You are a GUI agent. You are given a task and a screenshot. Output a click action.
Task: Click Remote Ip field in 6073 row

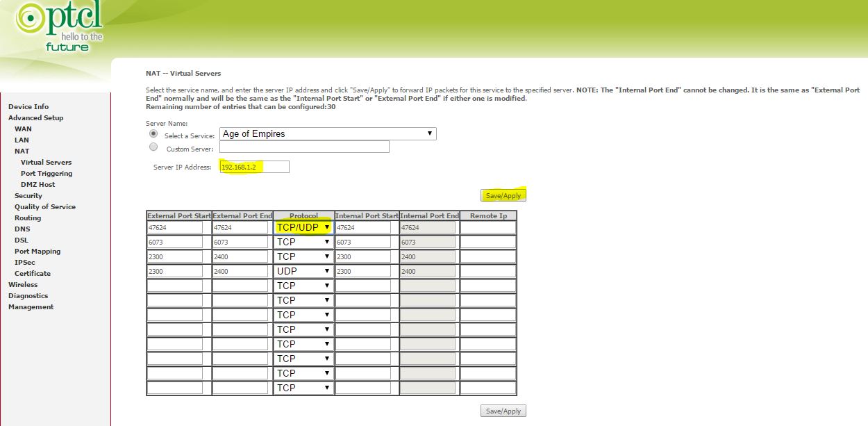point(489,242)
